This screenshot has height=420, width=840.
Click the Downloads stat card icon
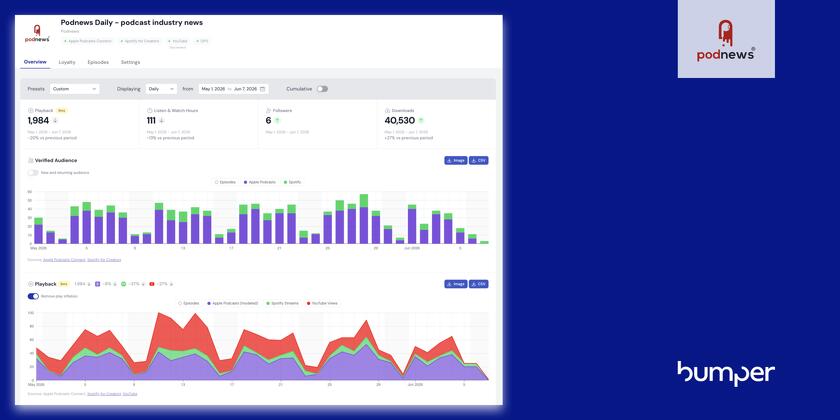pos(387,110)
